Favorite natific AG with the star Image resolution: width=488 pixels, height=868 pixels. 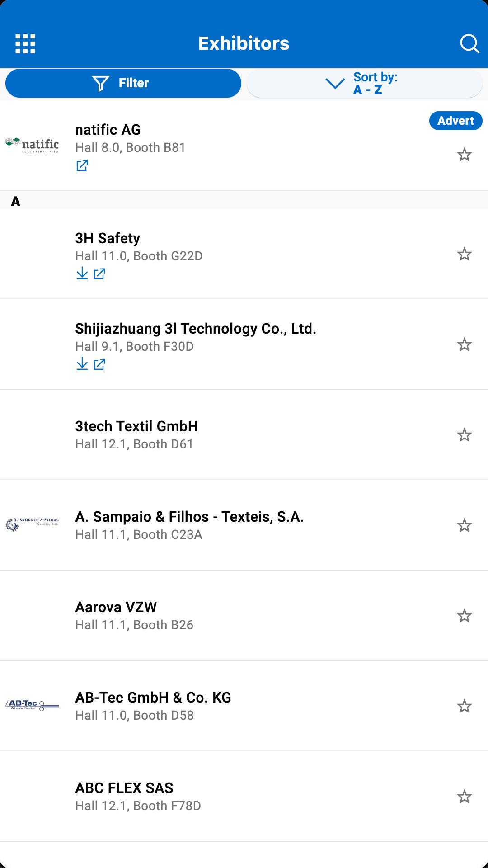465,155
